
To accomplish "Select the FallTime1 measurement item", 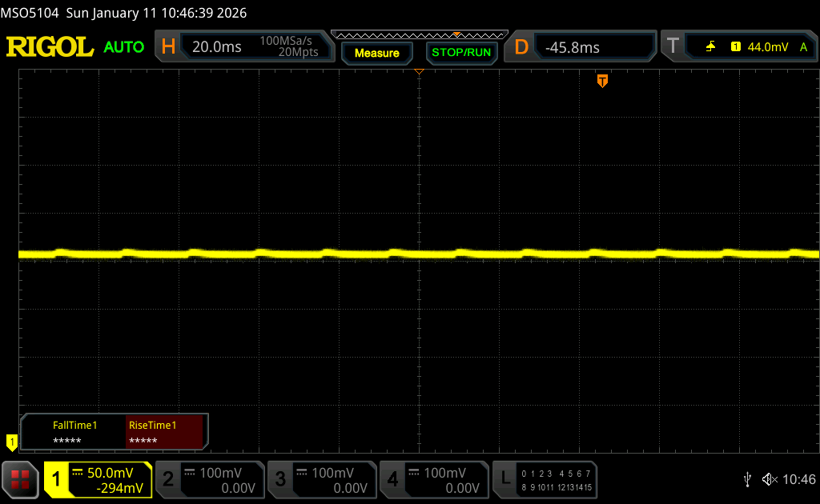I will pyautogui.click(x=74, y=432).
